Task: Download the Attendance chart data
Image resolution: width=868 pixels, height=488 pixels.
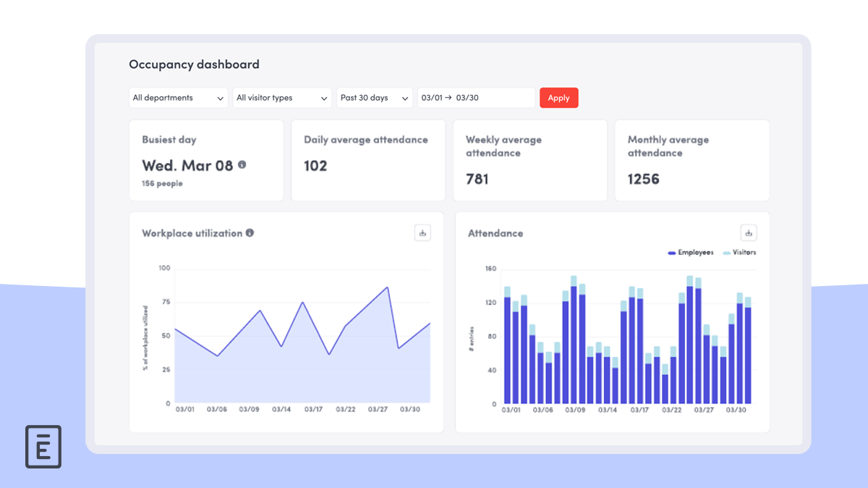Action: (x=749, y=232)
